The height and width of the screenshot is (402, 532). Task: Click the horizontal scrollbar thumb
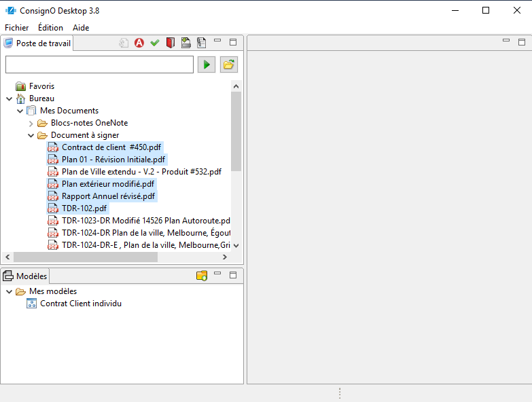click(x=86, y=257)
